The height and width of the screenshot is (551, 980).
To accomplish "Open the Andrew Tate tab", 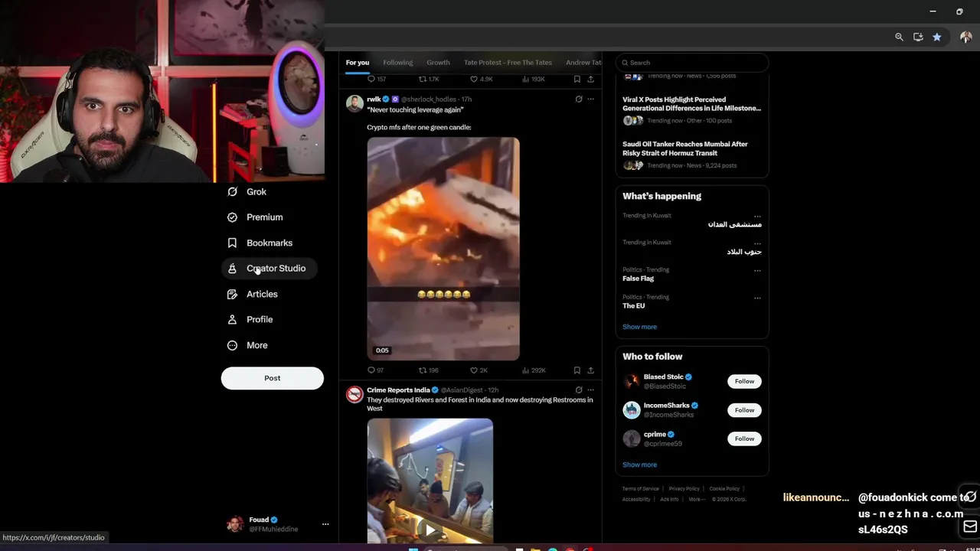I will [583, 63].
